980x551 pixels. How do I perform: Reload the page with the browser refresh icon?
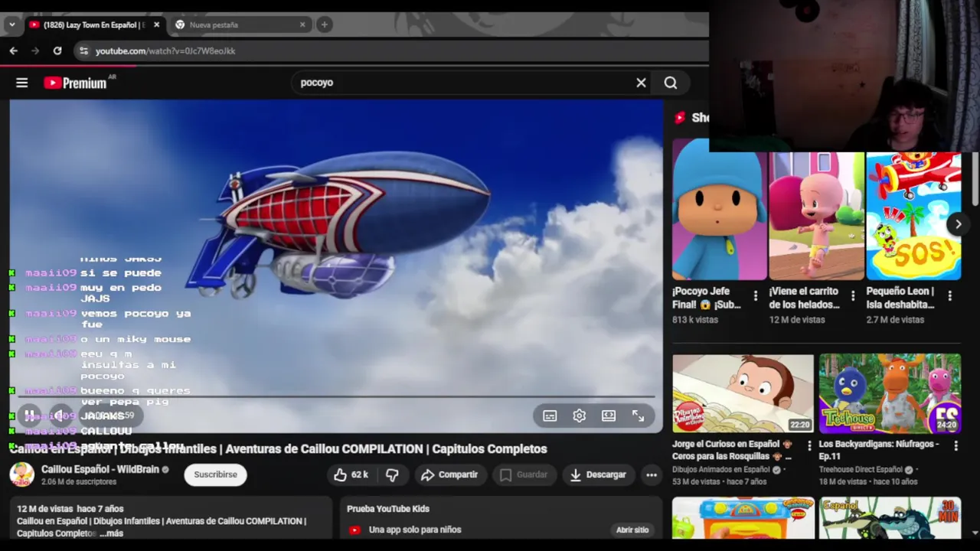point(57,51)
